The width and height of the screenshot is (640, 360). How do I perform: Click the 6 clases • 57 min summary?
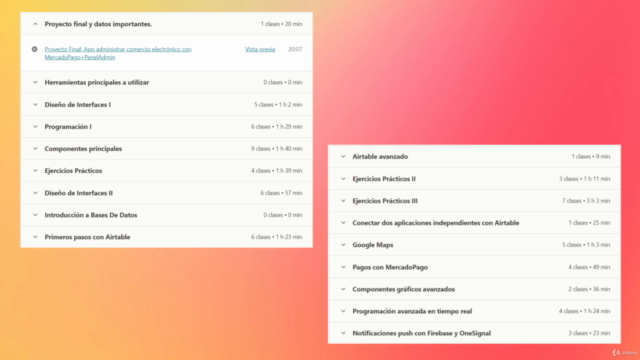pyautogui.click(x=281, y=193)
